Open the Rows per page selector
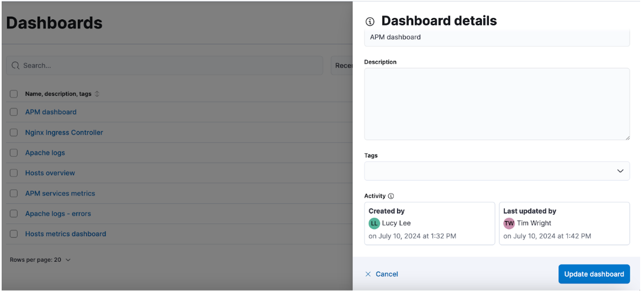This screenshot has width=644, height=291. (40, 259)
